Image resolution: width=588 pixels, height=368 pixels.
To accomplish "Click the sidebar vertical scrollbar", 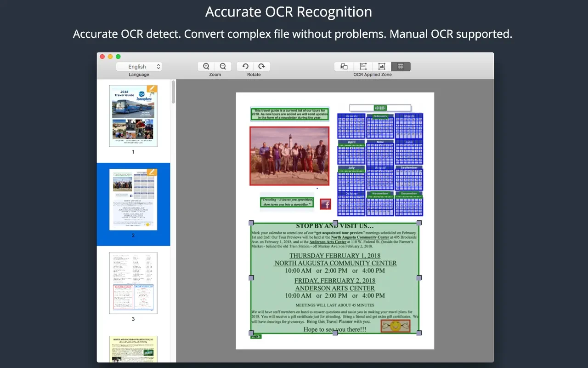I will (173, 92).
